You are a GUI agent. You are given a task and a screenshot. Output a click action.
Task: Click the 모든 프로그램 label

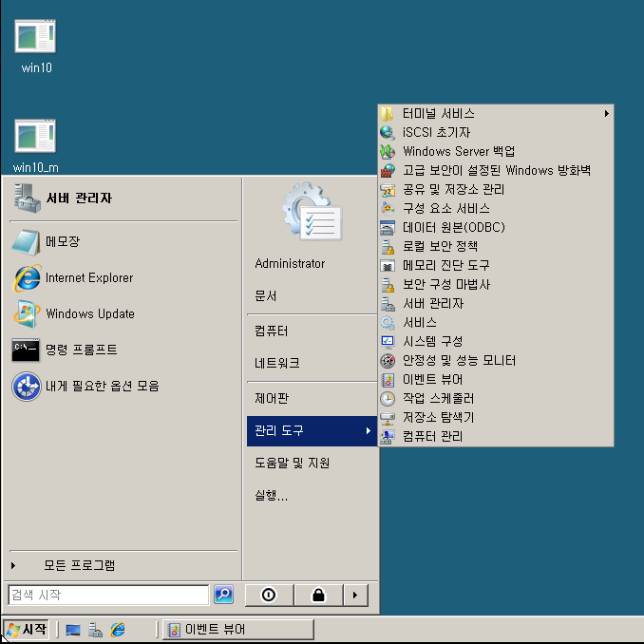click(x=79, y=565)
